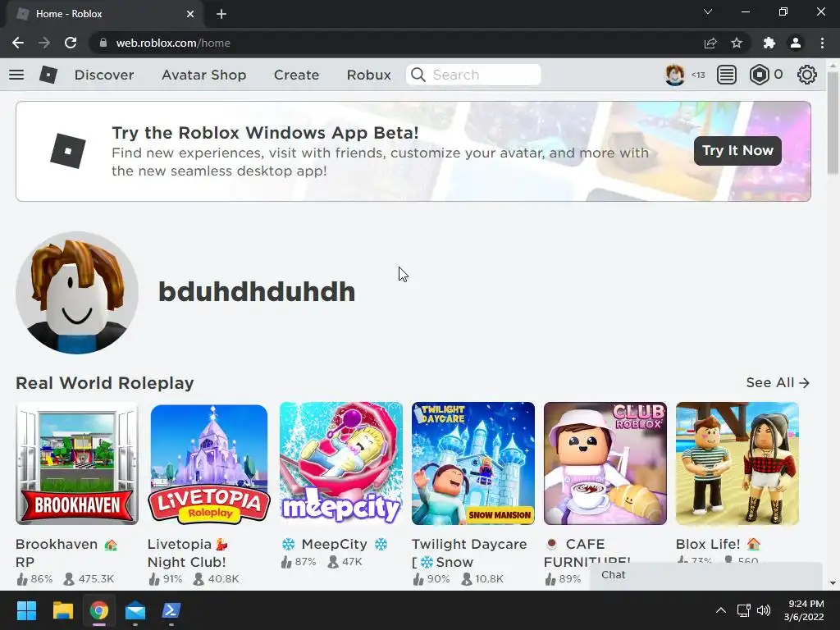Open the avatar profile icon in navbar
This screenshot has width=840, height=630.
[x=674, y=75]
